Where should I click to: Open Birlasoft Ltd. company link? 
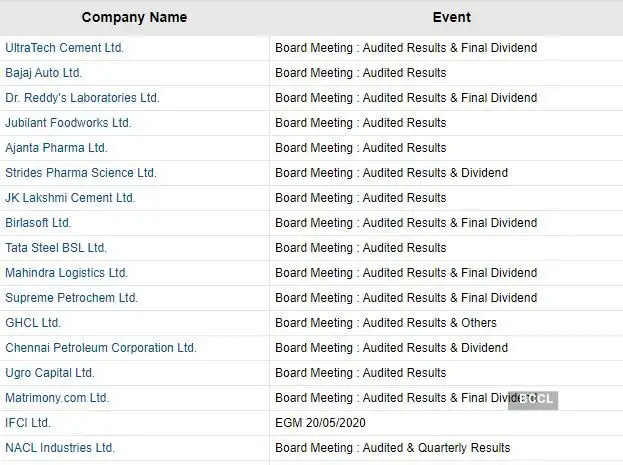(38, 223)
